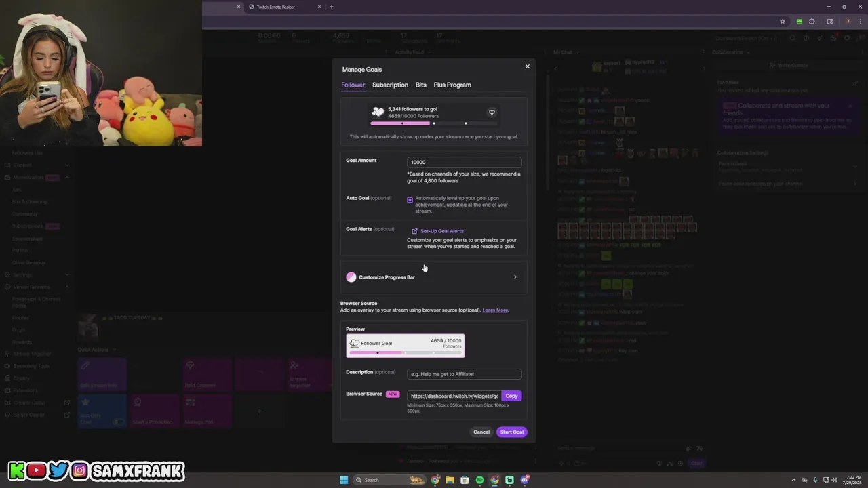The width and height of the screenshot is (868, 488).
Task: Click the Preview progress bar in Browser Source
Action: coord(405,352)
